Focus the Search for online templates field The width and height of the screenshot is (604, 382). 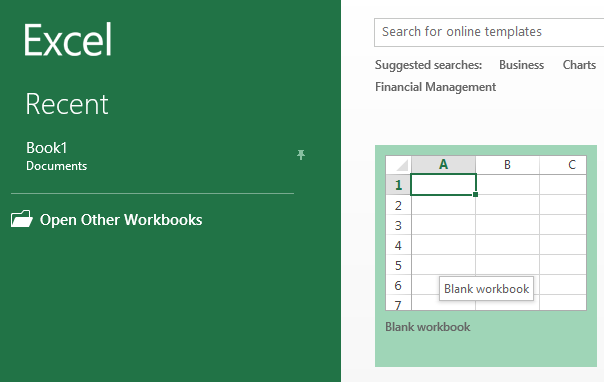coord(489,32)
